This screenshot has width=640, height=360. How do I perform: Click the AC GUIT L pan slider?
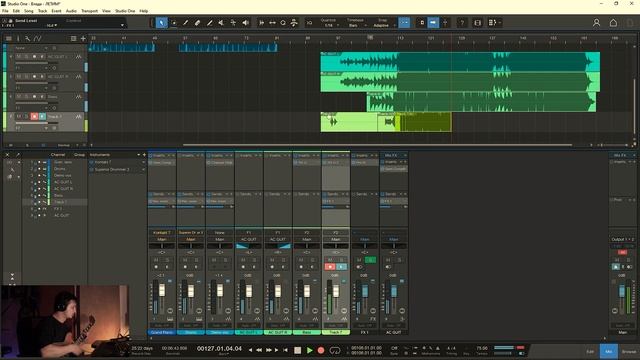(249, 246)
